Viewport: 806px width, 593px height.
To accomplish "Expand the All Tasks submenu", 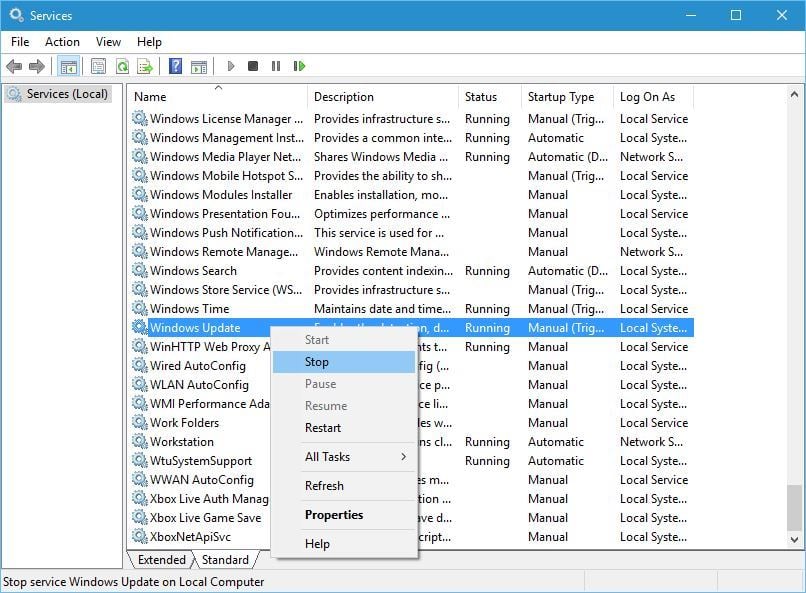I will point(344,456).
